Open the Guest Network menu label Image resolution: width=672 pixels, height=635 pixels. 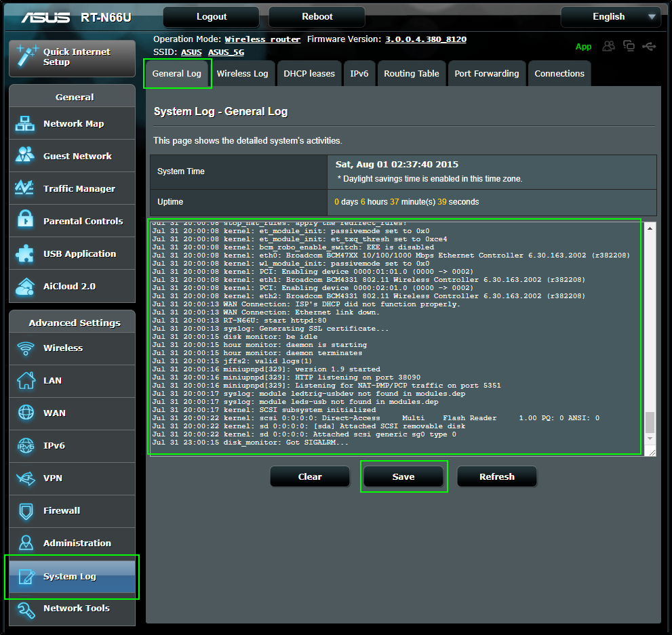[x=77, y=157]
